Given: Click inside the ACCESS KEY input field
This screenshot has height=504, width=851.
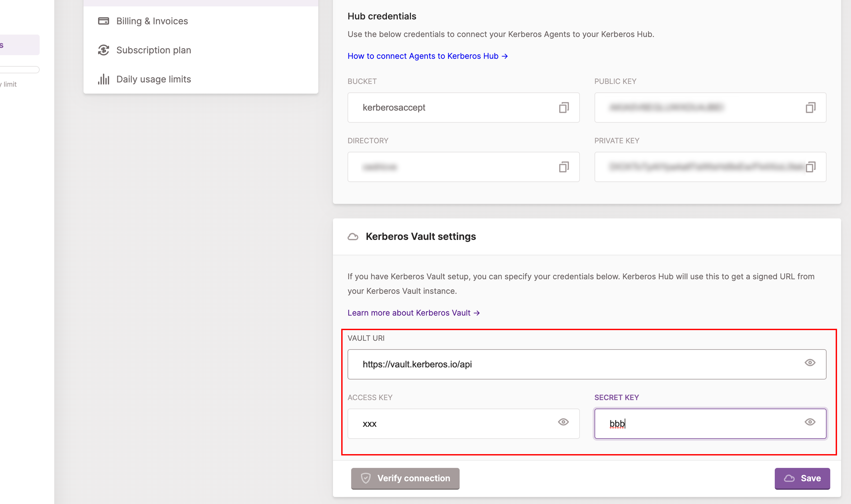Looking at the screenshot, I should click(442, 424).
